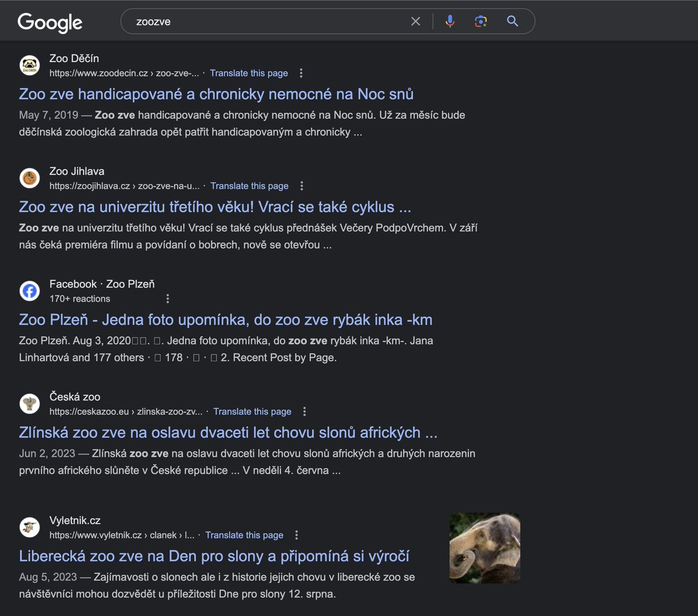Click the zoojihlava.cz URL breadcrumb
The image size is (698, 616).
(124, 186)
